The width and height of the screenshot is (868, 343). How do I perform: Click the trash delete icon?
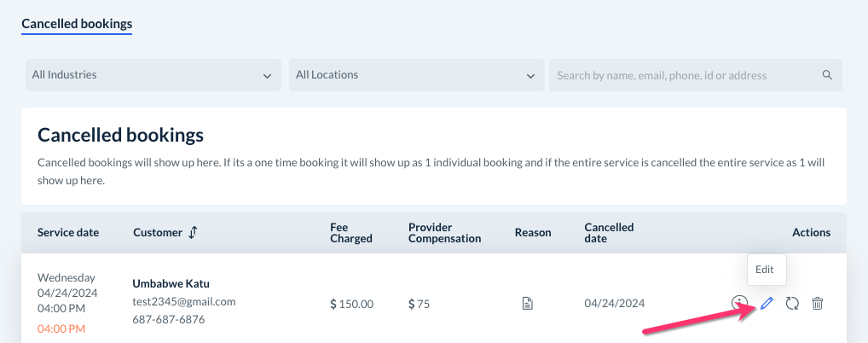pyautogui.click(x=817, y=303)
